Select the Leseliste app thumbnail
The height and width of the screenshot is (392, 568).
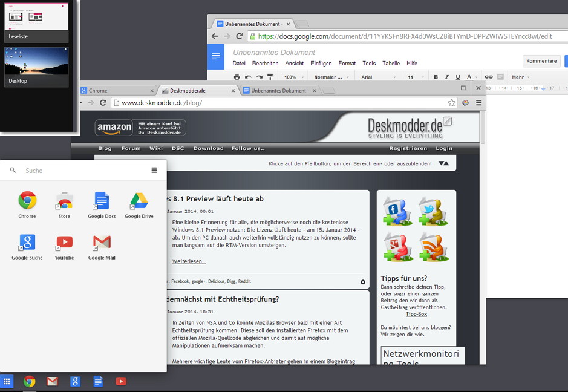[36, 22]
